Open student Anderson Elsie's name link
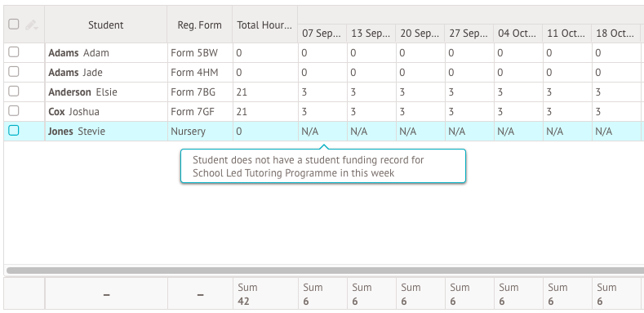This screenshot has height=313, width=644. [x=82, y=92]
